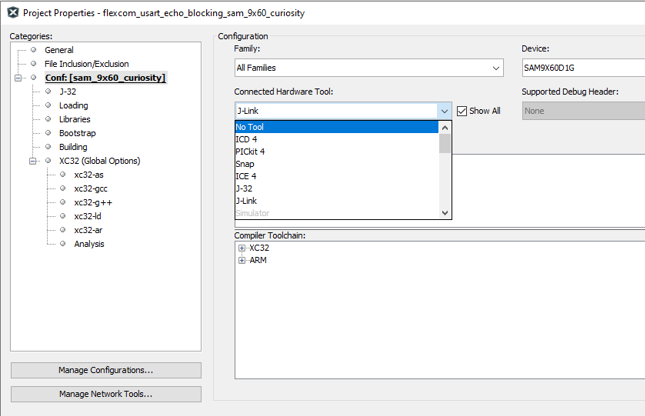Expand the XC32 compiler toolchain entry

(242, 248)
